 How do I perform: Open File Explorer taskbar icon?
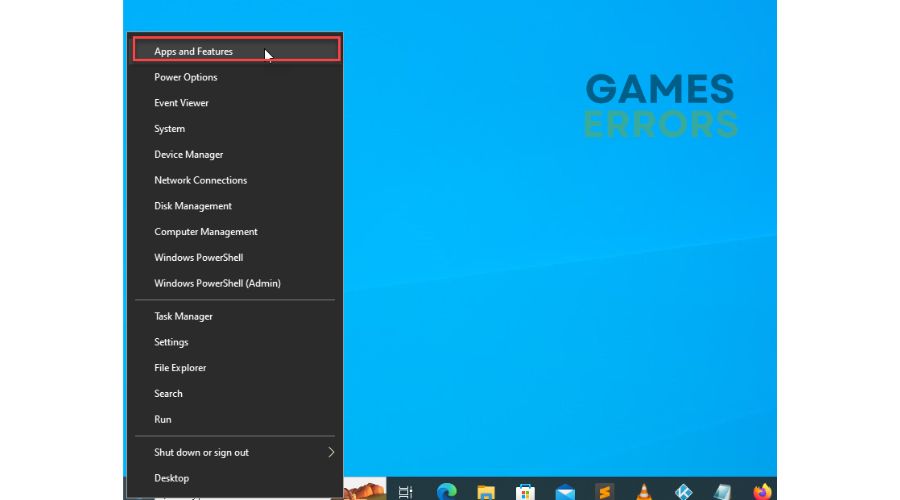pos(486,492)
